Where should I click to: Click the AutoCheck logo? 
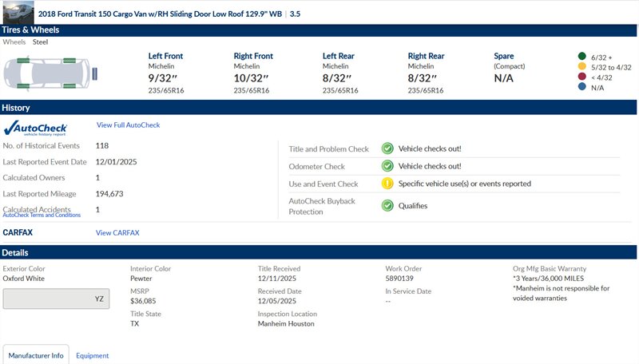tap(36, 129)
